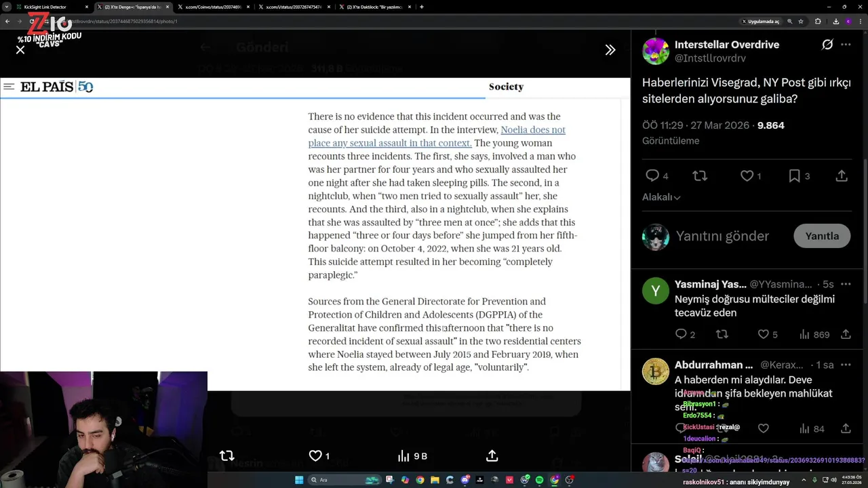
Task: Expand the Alakalı sort dropdown
Action: (661, 197)
